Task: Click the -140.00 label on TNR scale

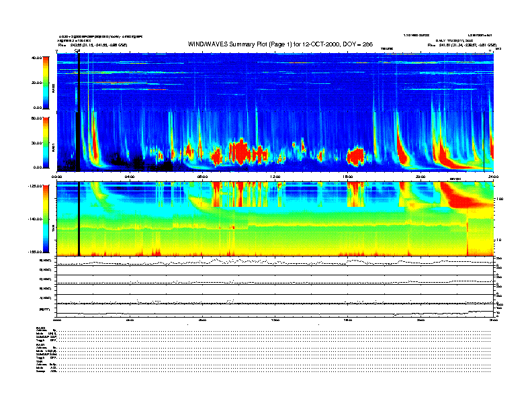Action: coord(35,219)
